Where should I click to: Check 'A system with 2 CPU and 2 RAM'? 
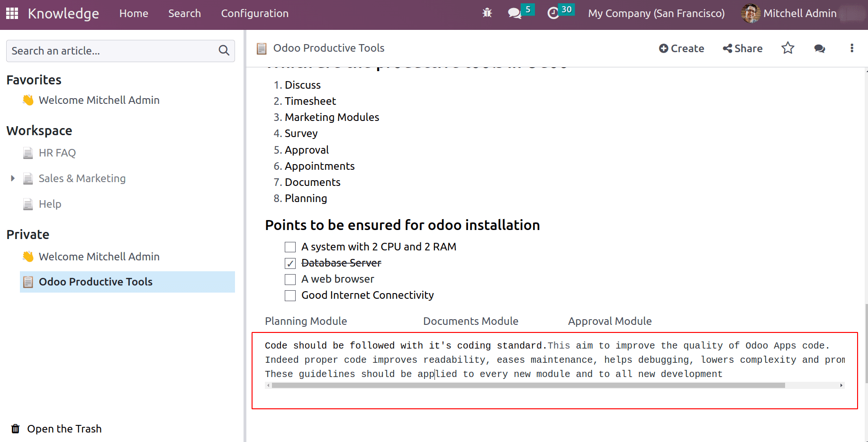[x=290, y=247]
